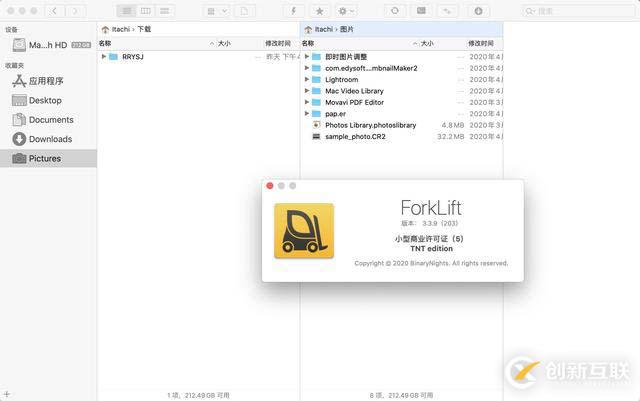This screenshot has height=401, width=640.
Task: Select the Lightroom folder name
Action: (342, 80)
